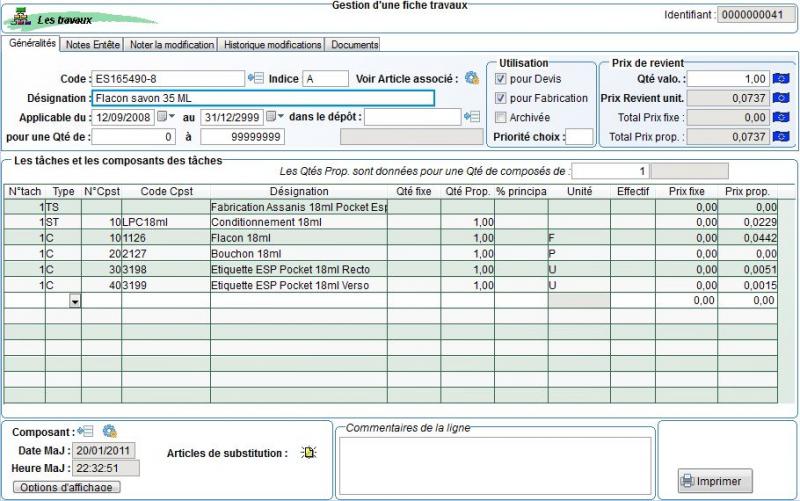Click component code cell 2127
The image size is (800, 501).
[166, 254]
